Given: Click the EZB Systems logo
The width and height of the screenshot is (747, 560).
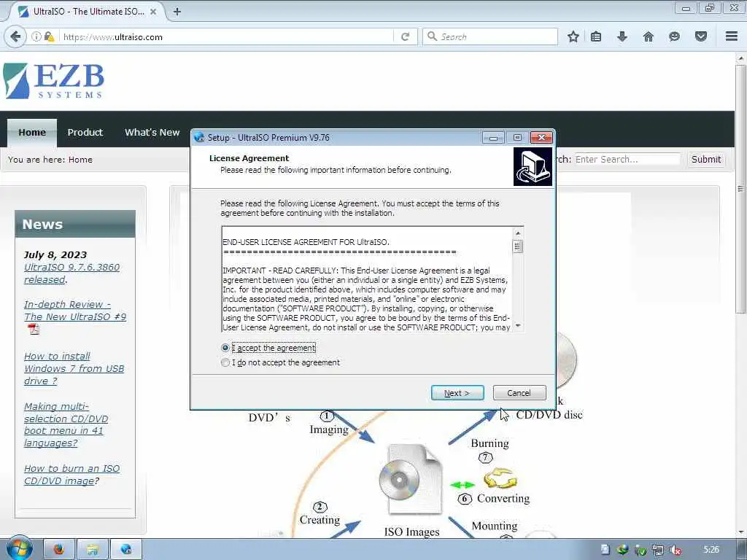Looking at the screenshot, I should (x=53, y=81).
